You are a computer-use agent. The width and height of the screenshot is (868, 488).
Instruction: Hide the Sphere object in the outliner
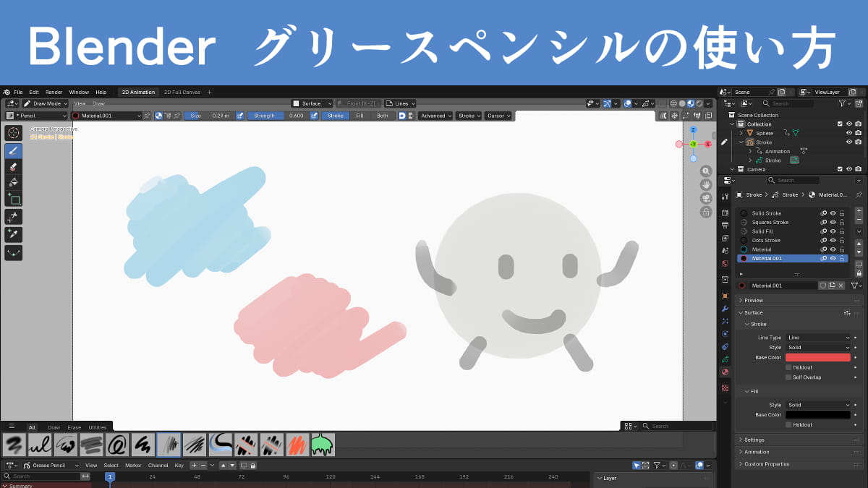coord(849,132)
